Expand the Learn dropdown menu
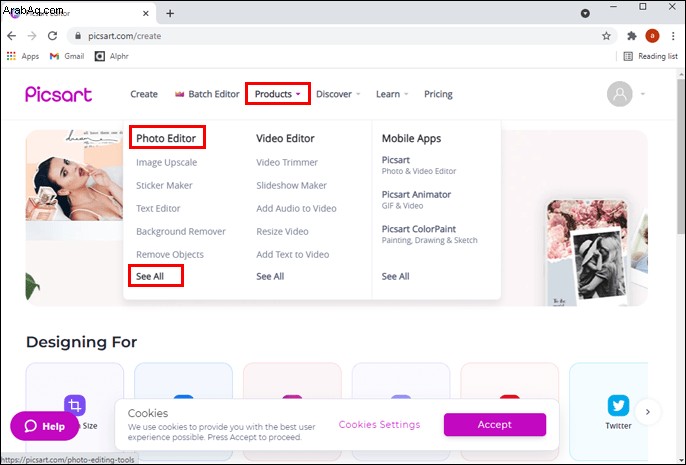 click(392, 94)
